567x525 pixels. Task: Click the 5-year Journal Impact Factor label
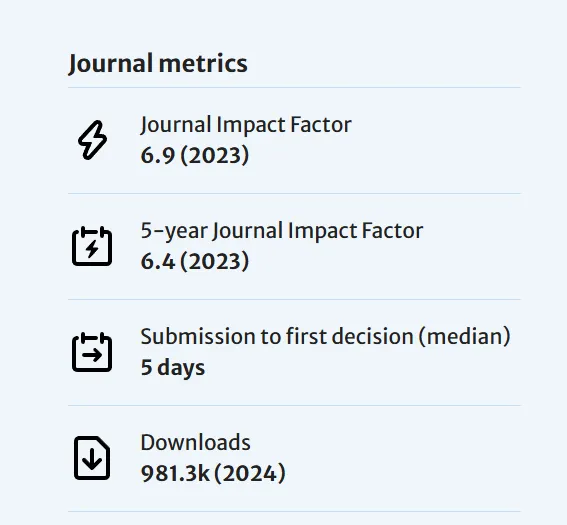282,231
